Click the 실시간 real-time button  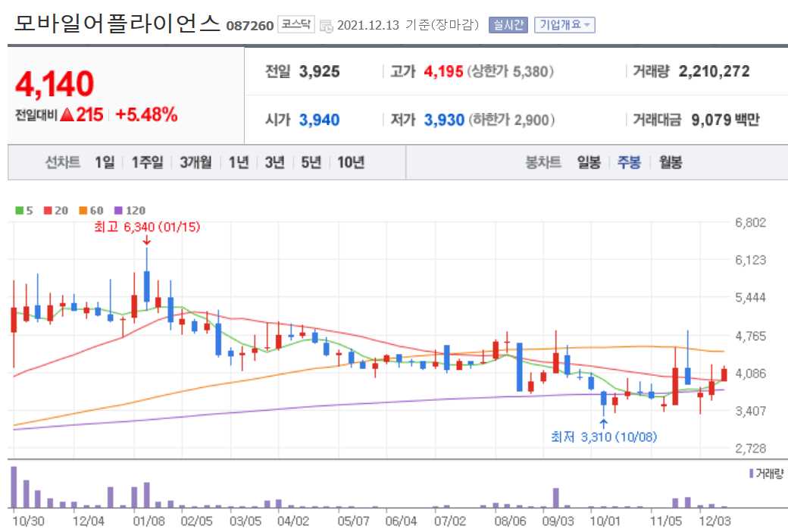point(506,24)
